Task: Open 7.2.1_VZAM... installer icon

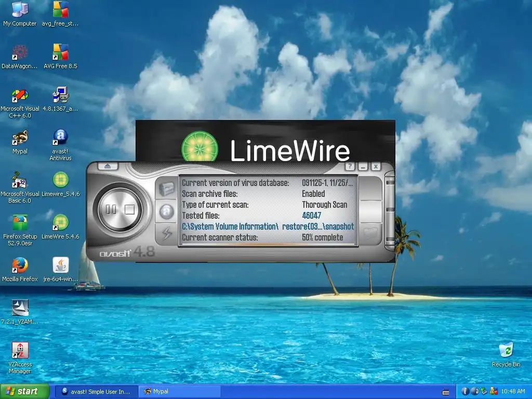Action: click(20, 312)
